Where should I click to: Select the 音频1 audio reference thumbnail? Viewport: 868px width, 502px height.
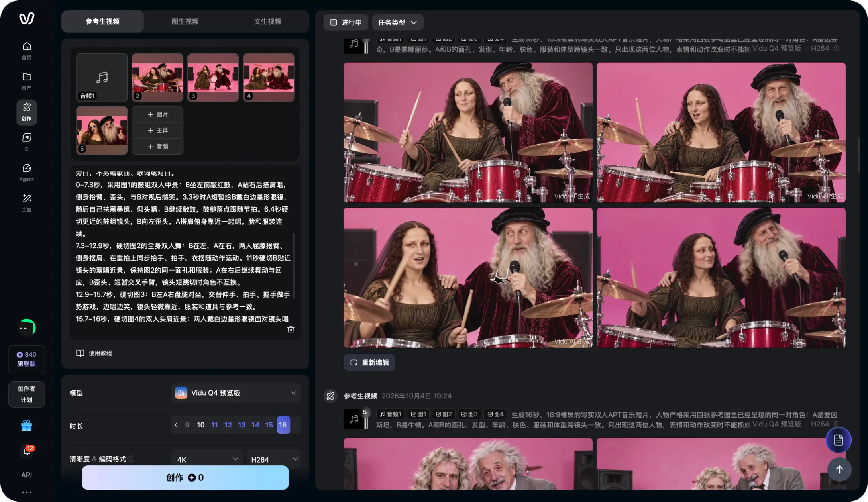[102, 77]
